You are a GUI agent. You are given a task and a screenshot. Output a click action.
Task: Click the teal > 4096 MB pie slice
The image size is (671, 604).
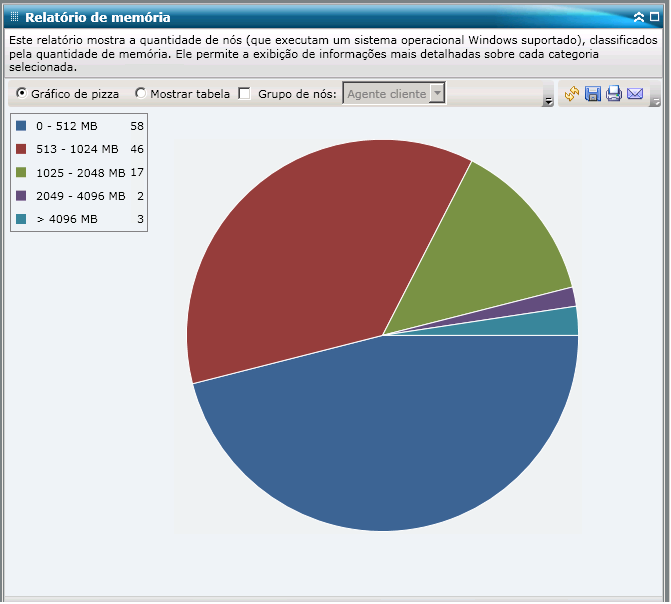(x=552, y=324)
